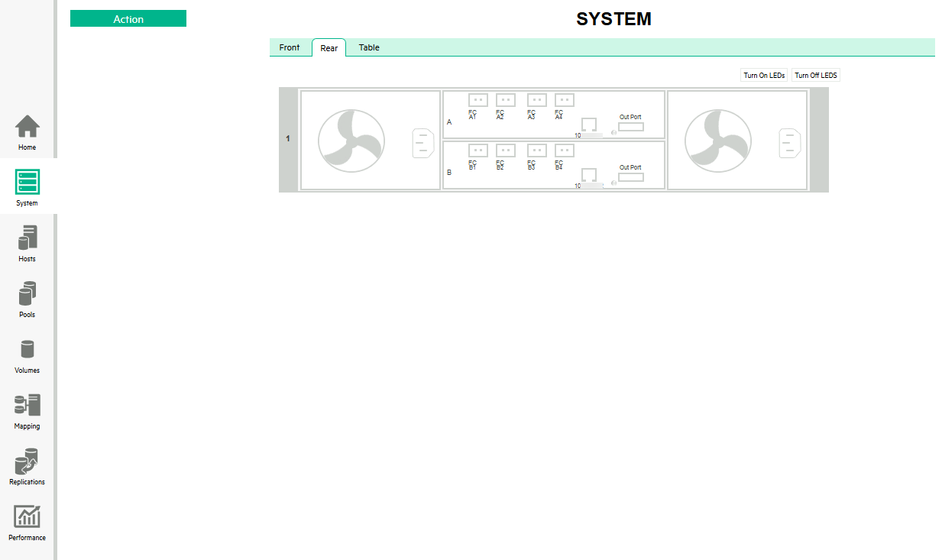Click controller A network management port

click(589, 125)
